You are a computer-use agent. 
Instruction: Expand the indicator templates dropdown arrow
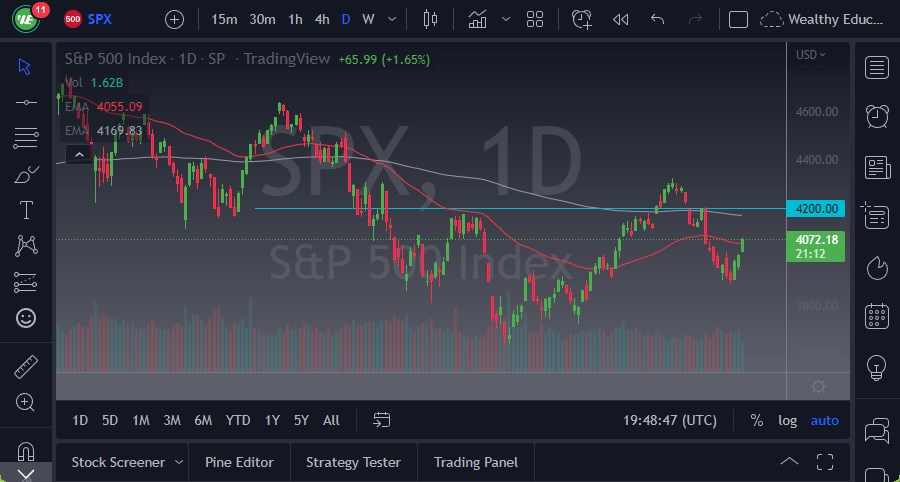[506, 20]
